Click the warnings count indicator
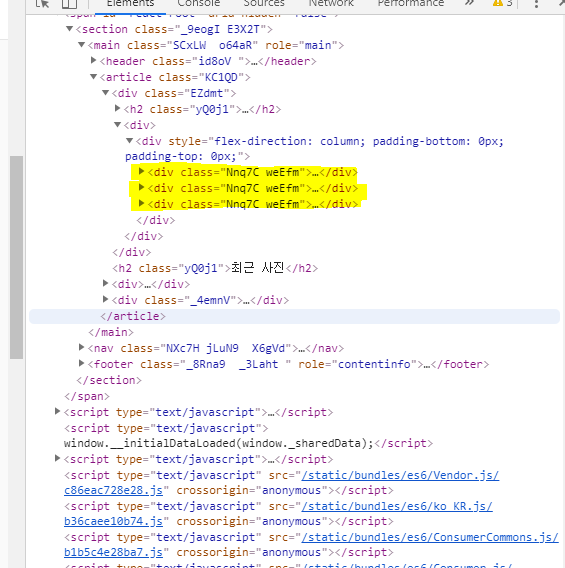The image size is (565, 568). pyautogui.click(x=502, y=3)
